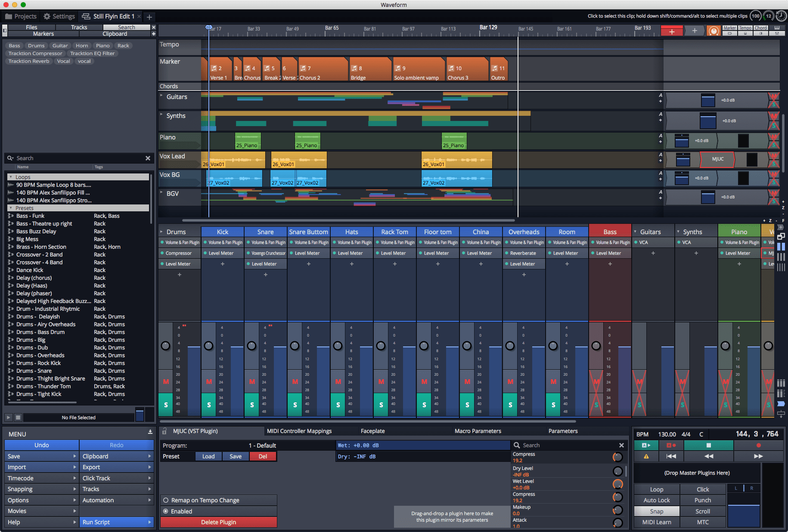This screenshot has height=532, width=788.
Task: Click the orange loop icon near the Marker button
Action: [x=714, y=30]
